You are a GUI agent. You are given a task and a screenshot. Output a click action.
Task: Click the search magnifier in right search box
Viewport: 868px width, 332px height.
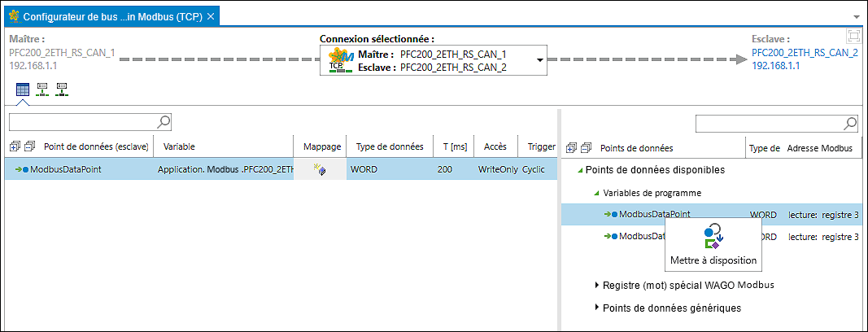pos(851,124)
